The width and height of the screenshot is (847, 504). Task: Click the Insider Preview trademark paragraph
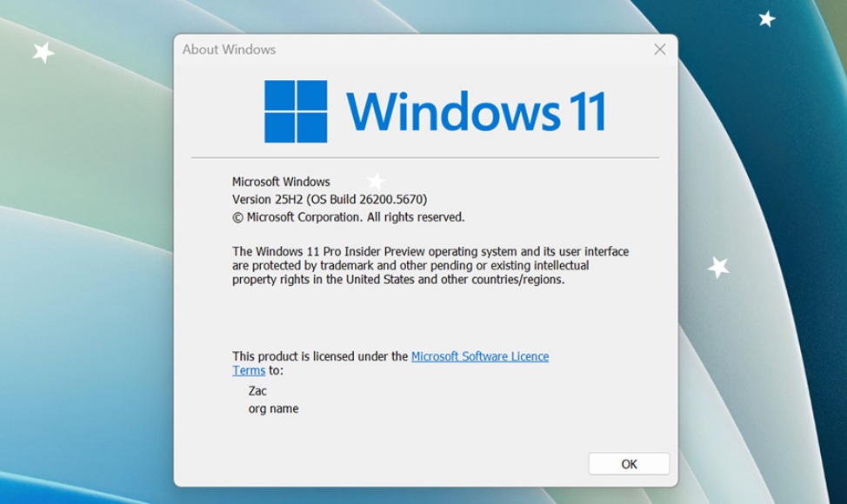click(430, 265)
